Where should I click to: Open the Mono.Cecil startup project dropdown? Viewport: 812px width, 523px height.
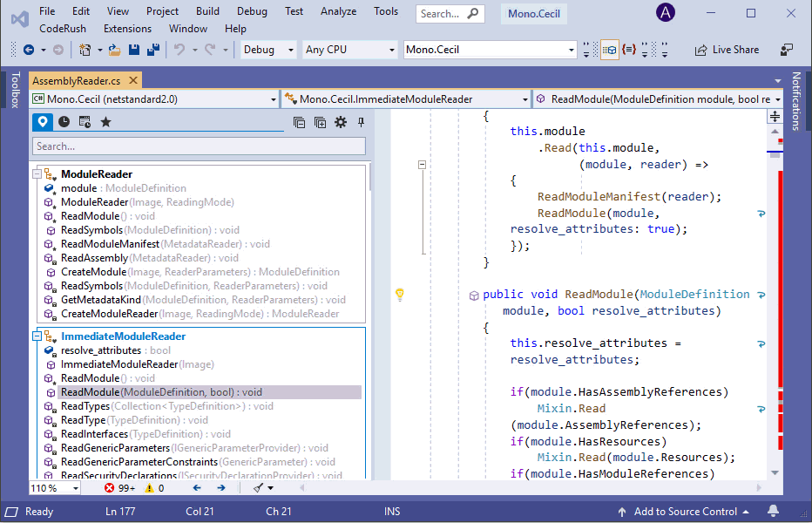tap(490, 50)
